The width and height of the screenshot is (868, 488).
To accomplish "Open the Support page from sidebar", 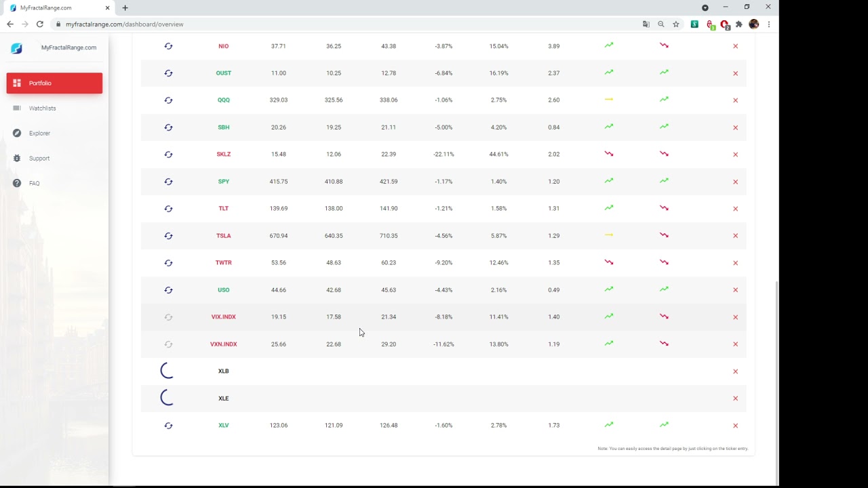I will pyautogui.click(x=54, y=159).
